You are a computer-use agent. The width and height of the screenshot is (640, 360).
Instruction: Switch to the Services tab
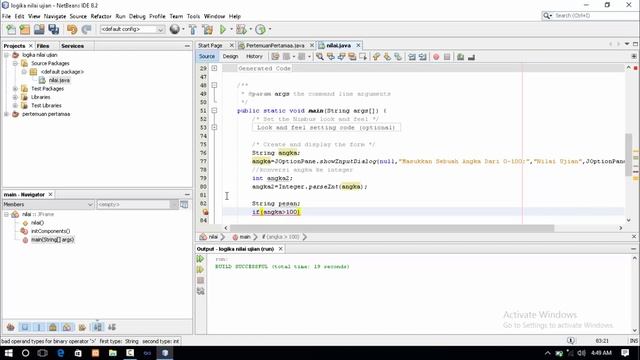pyautogui.click(x=73, y=46)
